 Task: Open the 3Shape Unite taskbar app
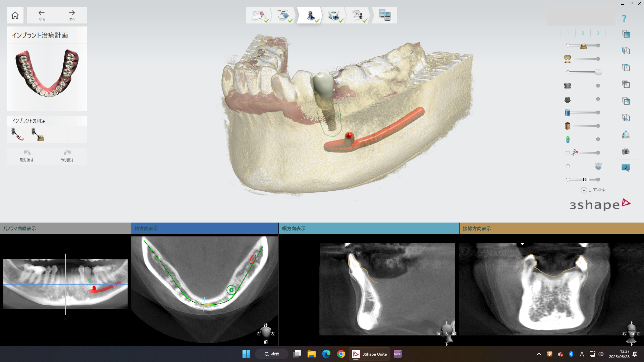369,354
